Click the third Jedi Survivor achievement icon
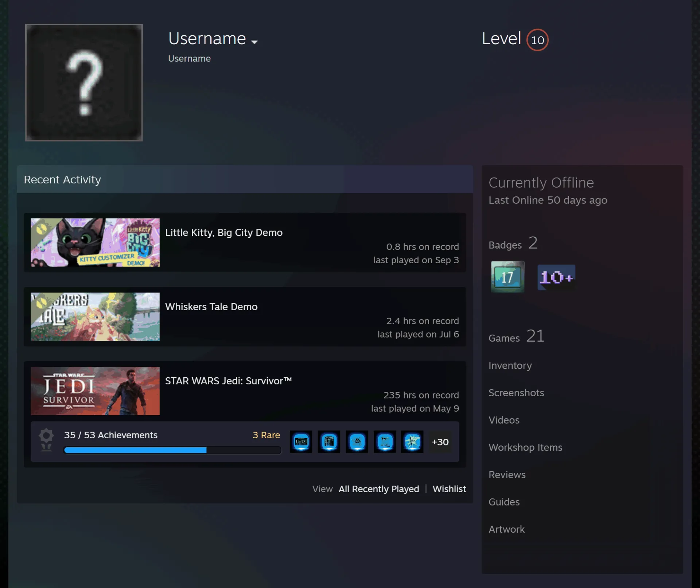This screenshot has width=700, height=588. coord(357,442)
